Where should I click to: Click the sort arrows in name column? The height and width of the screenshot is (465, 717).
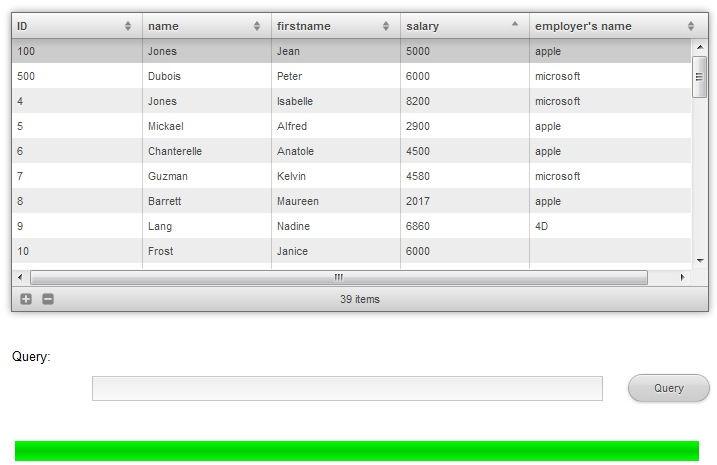pyautogui.click(x=257, y=26)
